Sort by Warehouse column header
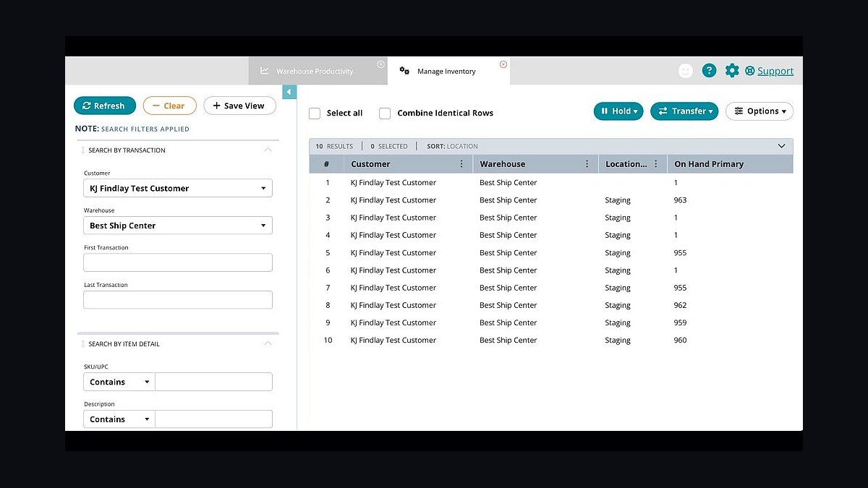Screen dimensions: 868x488 click(503, 164)
